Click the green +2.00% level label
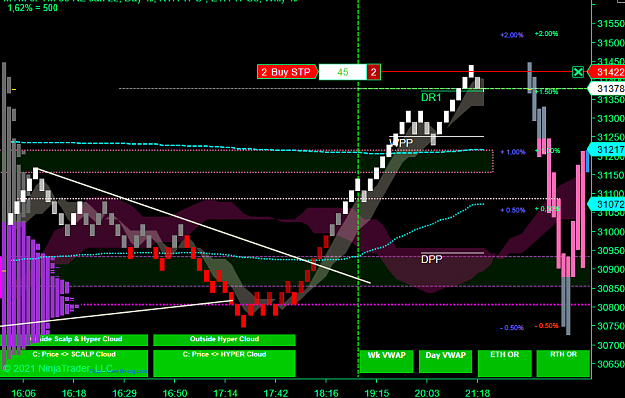 (546, 34)
